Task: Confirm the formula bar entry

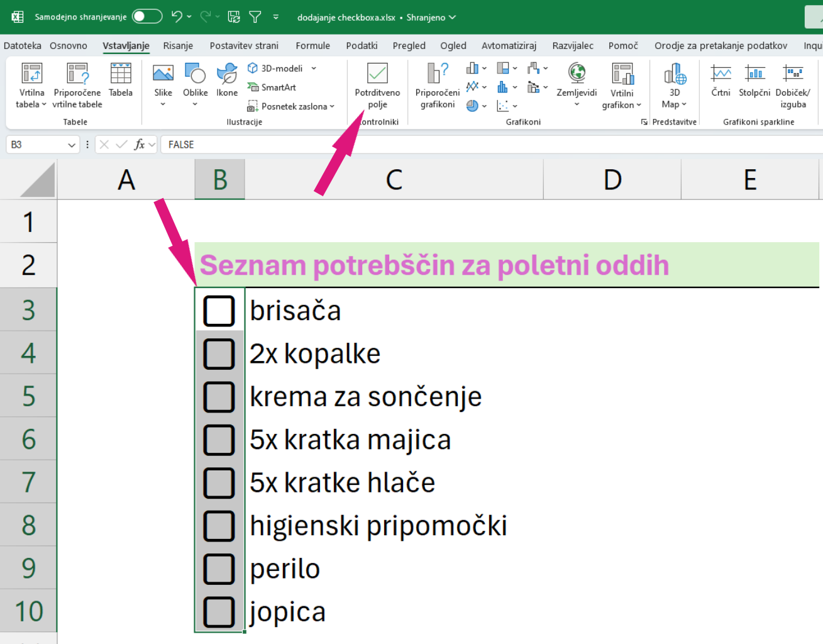Action: (122, 145)
